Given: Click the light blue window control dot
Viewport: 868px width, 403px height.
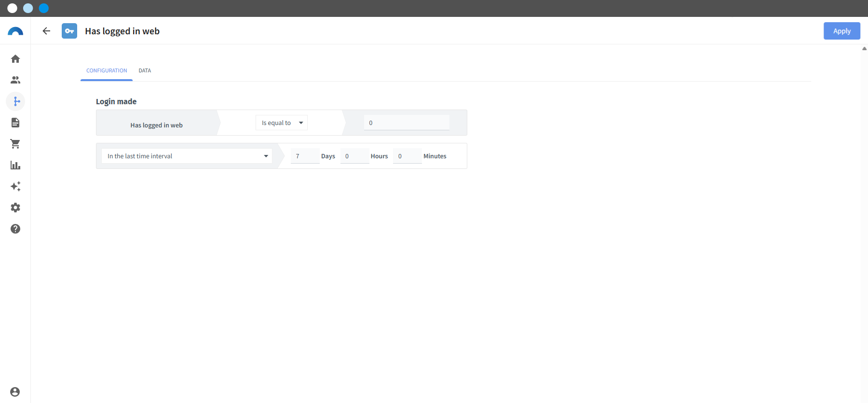Looking at the screenshot, I should 28,8.
